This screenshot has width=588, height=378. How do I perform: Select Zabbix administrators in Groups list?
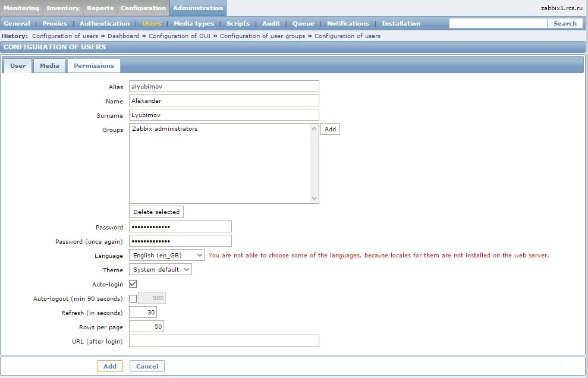click(165, 128)
